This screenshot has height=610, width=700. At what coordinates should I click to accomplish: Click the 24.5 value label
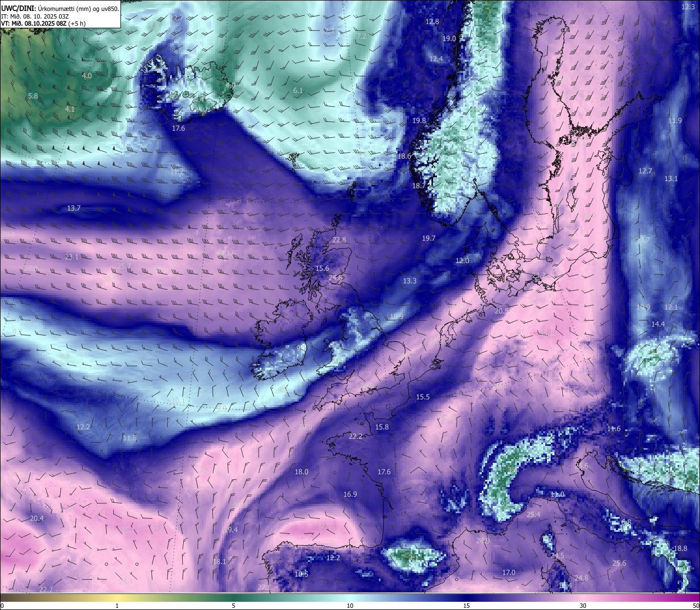click(x=557, y=555)
